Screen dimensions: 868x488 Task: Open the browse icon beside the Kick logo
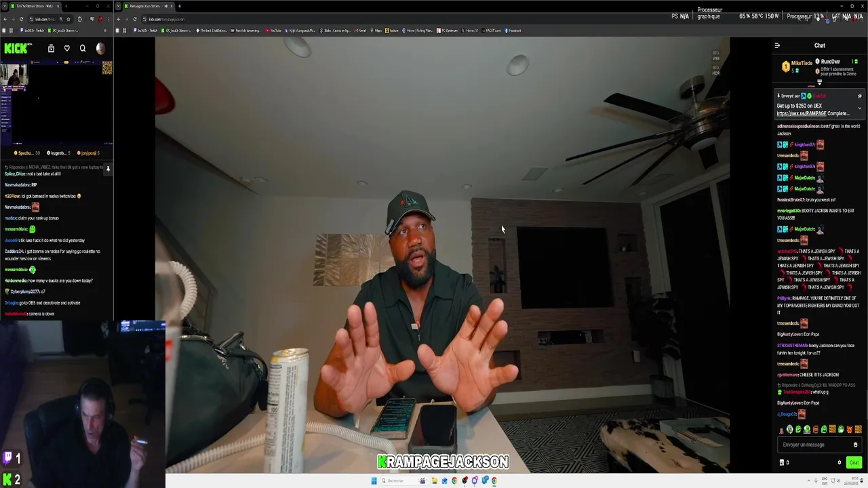(51, 48)
